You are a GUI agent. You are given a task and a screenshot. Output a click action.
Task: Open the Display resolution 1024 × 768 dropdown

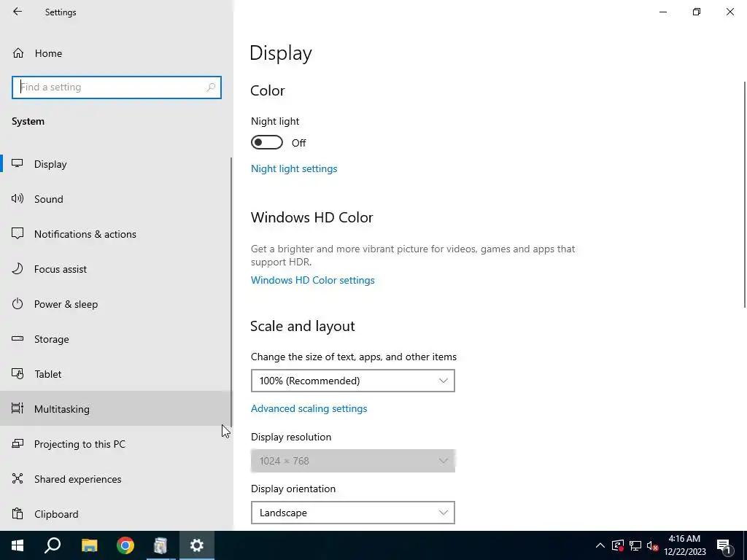352,461
